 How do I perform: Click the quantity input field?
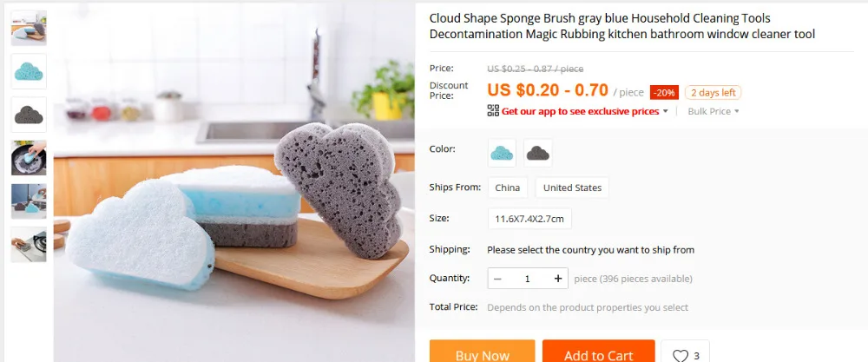[527, 279]
